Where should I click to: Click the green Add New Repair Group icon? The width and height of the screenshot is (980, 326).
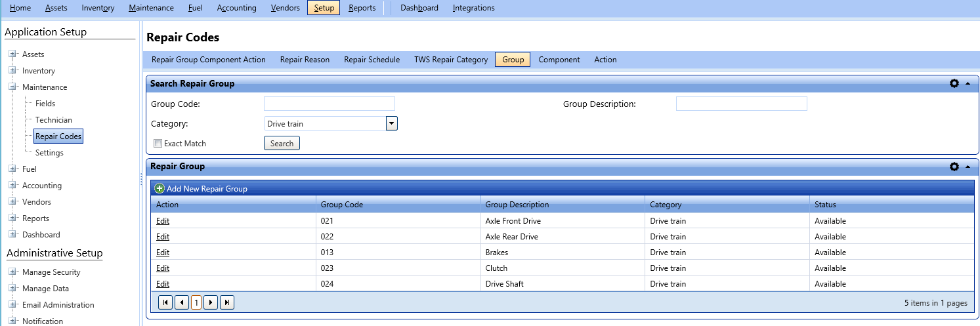(160, 189)
